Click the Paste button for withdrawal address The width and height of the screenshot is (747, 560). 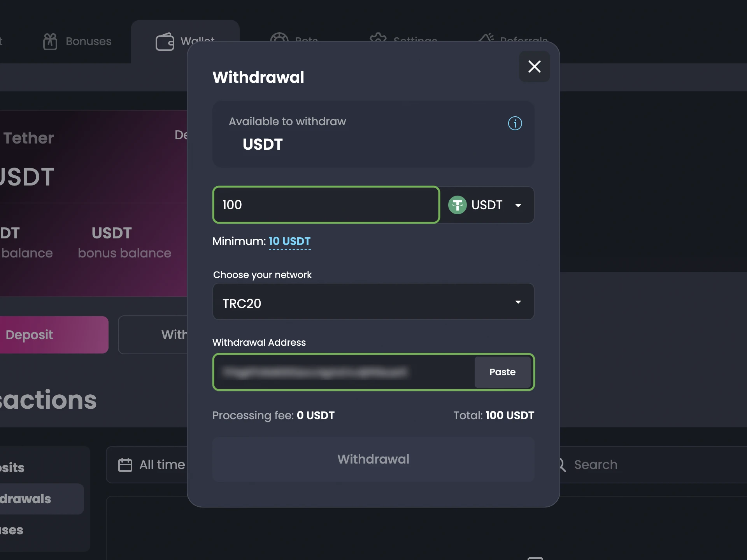502,372
